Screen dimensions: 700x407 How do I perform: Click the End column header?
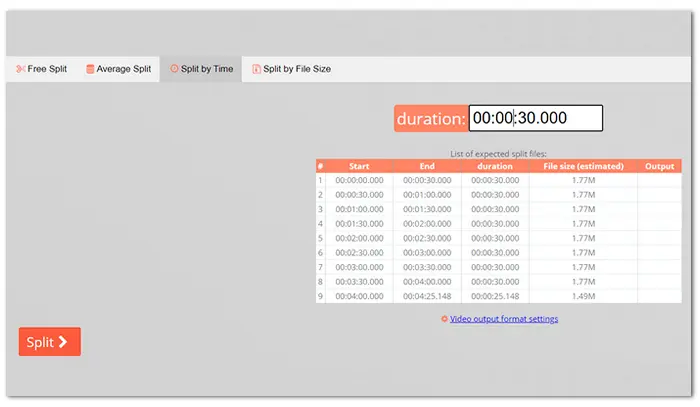pos(427,166)
